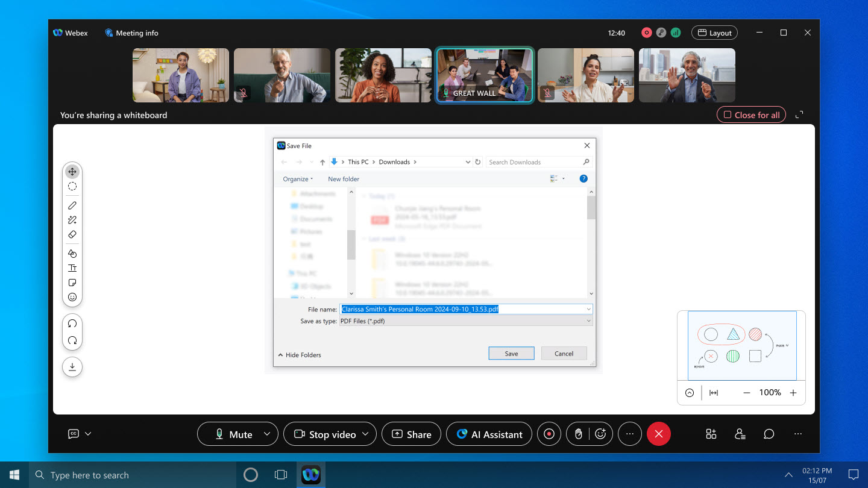The image size is (868, 488).
Task: Click the Search Downloads field
Action: [x=539, y=162]
